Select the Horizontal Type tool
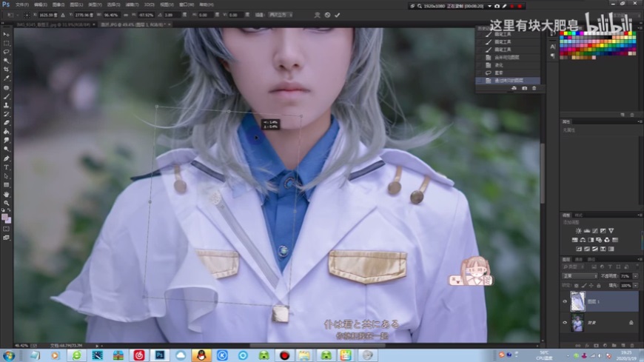Image resolution: width=644 pixels, height=362 pixels. [x=6, y=167]
